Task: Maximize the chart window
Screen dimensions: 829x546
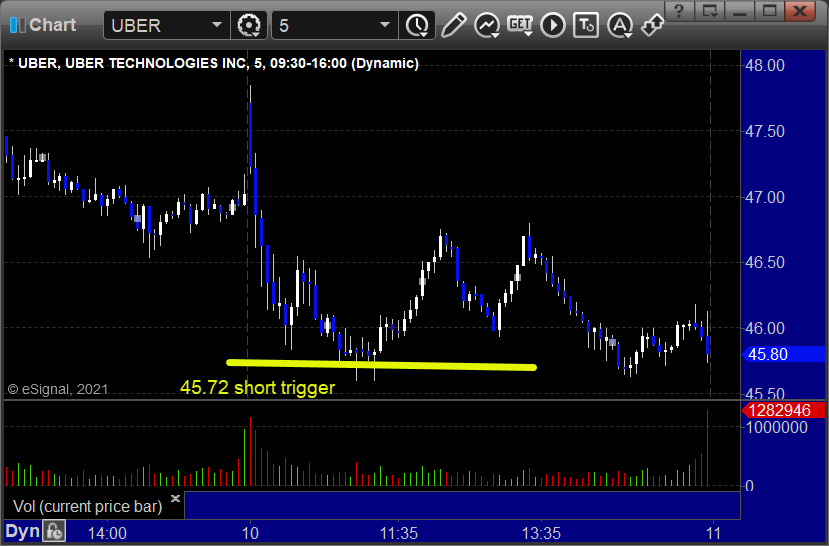Action: pyautogui.click(x=769, y=10)
